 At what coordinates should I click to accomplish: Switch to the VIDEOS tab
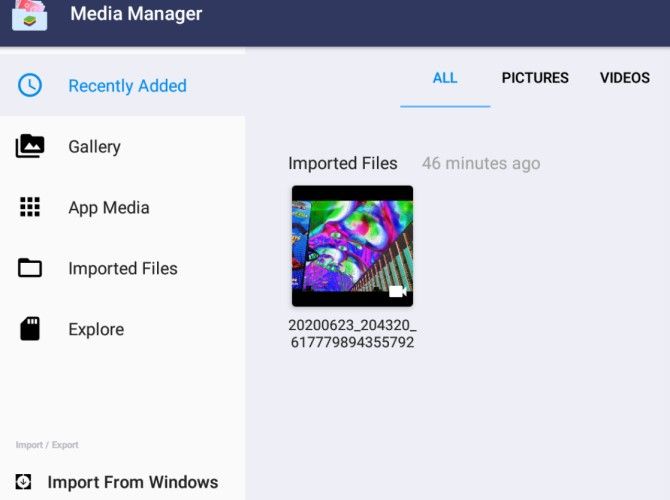[x=625, y=78]
